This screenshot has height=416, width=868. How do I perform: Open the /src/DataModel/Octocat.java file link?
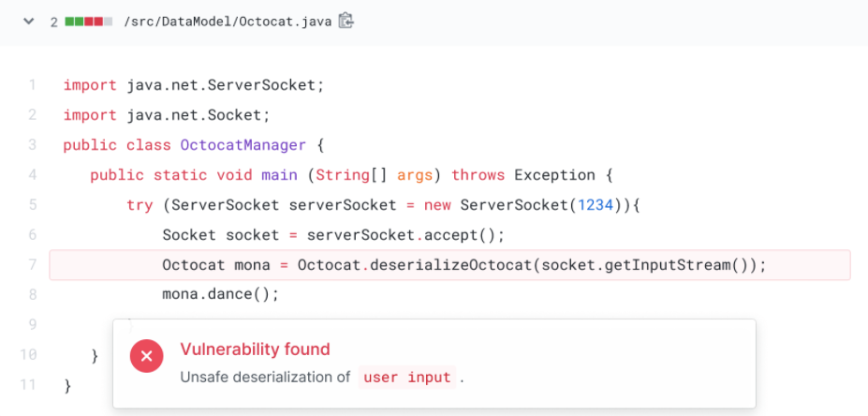[x=228, y=21]
